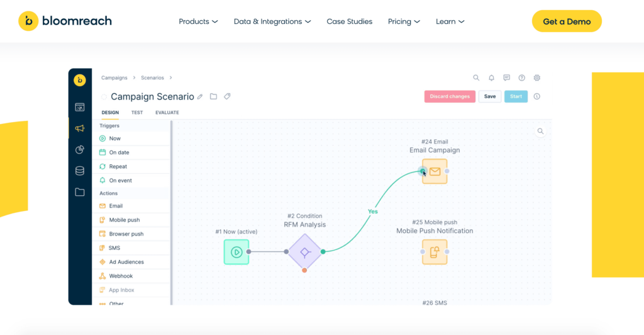Image resolution: width=644 pixels, height=335 pixels.
Task: Select the Mobile Push Notification node
Action: pos(435,252)
